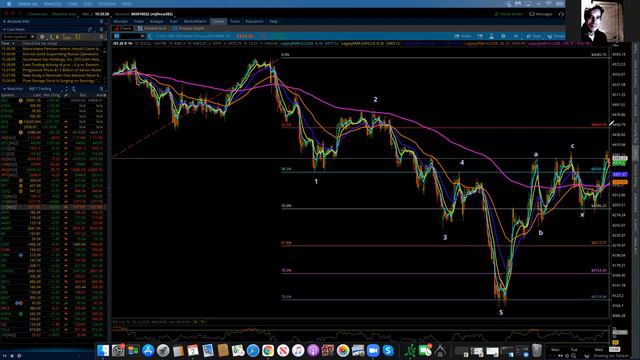Open the Live News settings gear
This screenshot has height=360, width=640.
[x=42, y=37]
